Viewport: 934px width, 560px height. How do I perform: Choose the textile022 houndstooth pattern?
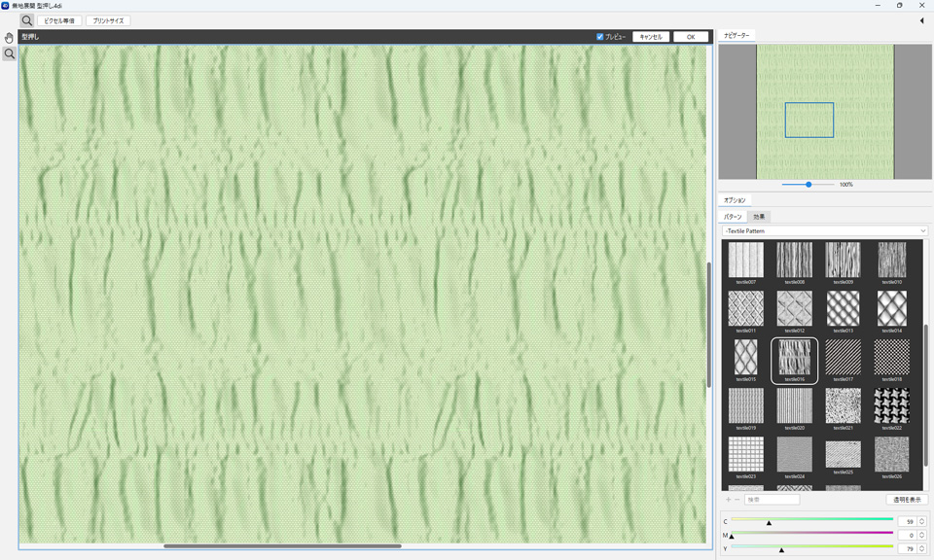(891, 406)
